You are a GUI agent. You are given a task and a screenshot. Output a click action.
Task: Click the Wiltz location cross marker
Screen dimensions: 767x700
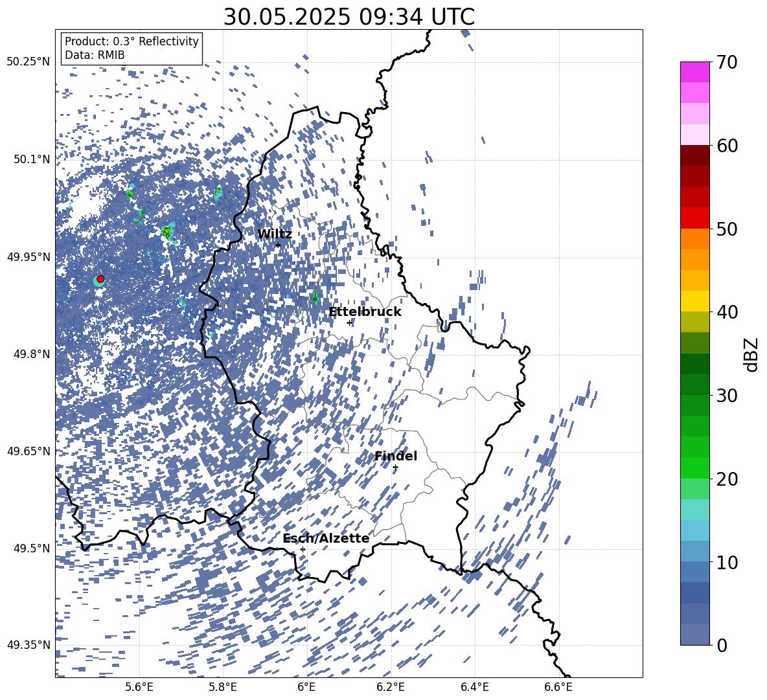coord(279,245)
